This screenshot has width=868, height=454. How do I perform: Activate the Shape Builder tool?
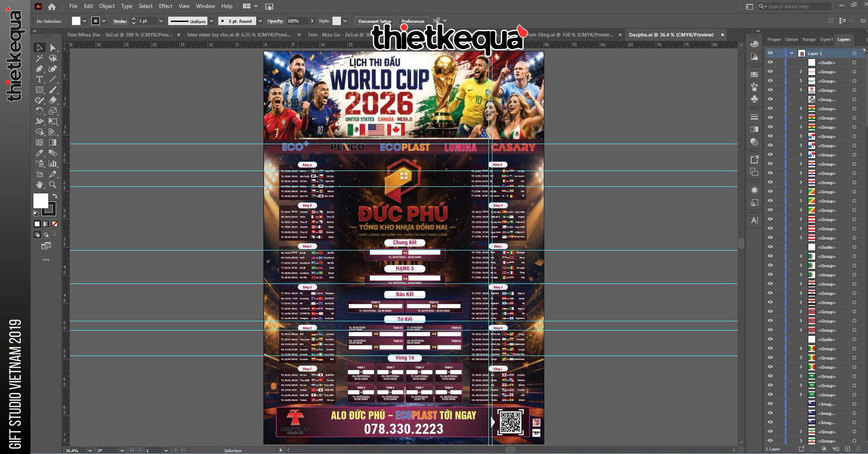(40, 132)
